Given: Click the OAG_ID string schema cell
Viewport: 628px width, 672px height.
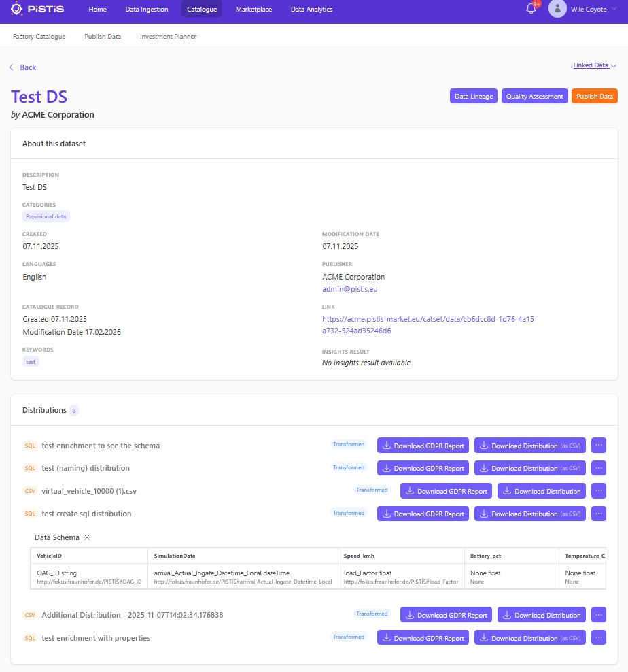Looking at the screenshot, I should tap(89, 577).
